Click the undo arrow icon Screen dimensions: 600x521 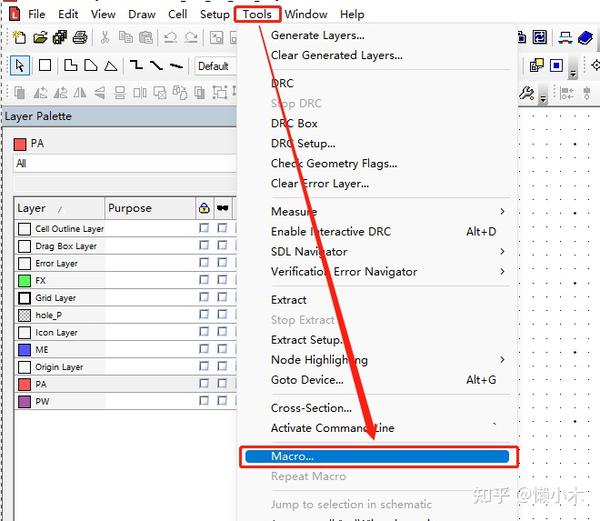click(170, 37)
